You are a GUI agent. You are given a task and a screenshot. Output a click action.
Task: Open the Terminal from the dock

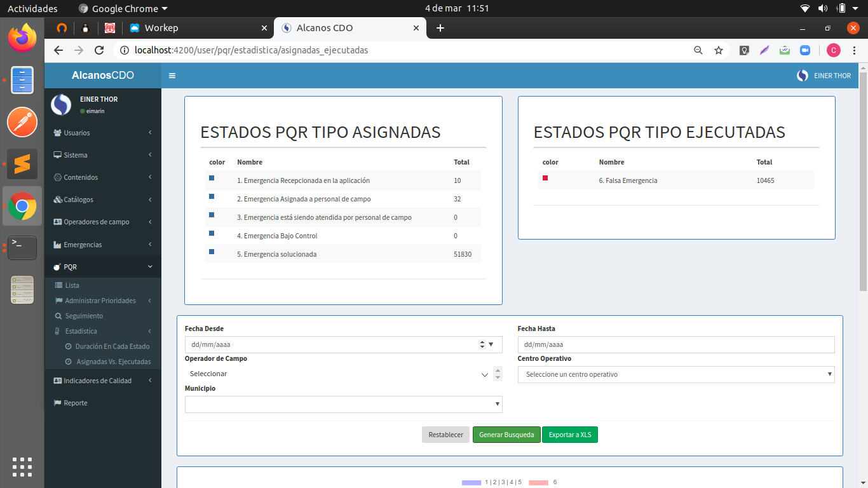point(22,248)
